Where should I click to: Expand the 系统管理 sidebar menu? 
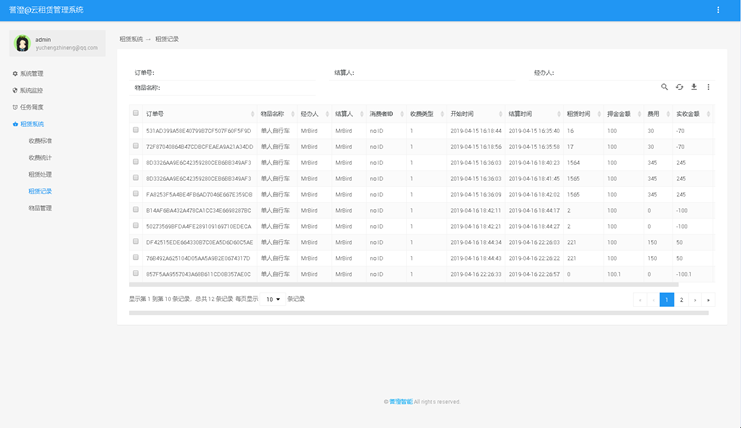[x=28, y=73]
